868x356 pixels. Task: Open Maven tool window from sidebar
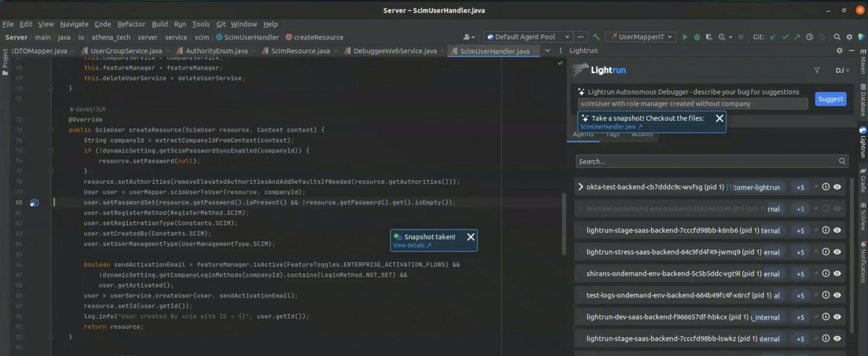(x=864, y=62)
